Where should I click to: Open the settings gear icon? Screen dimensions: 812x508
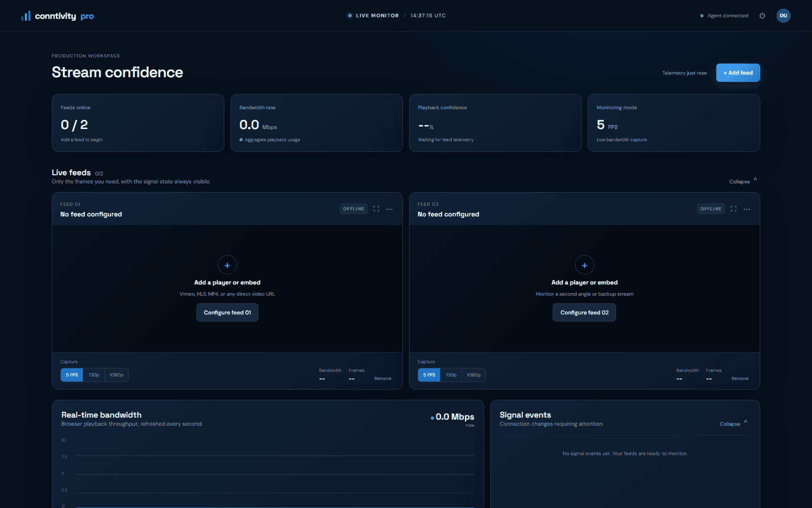pos(762,16)
